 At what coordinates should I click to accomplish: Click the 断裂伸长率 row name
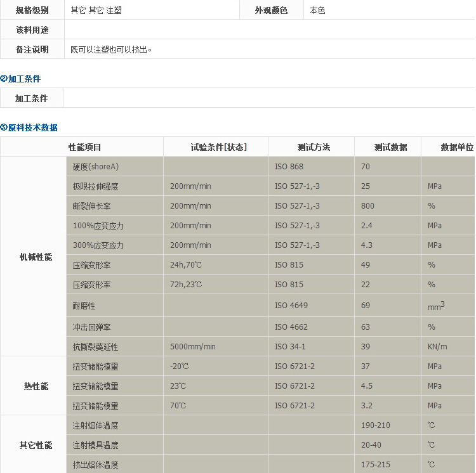coord(91,206)
